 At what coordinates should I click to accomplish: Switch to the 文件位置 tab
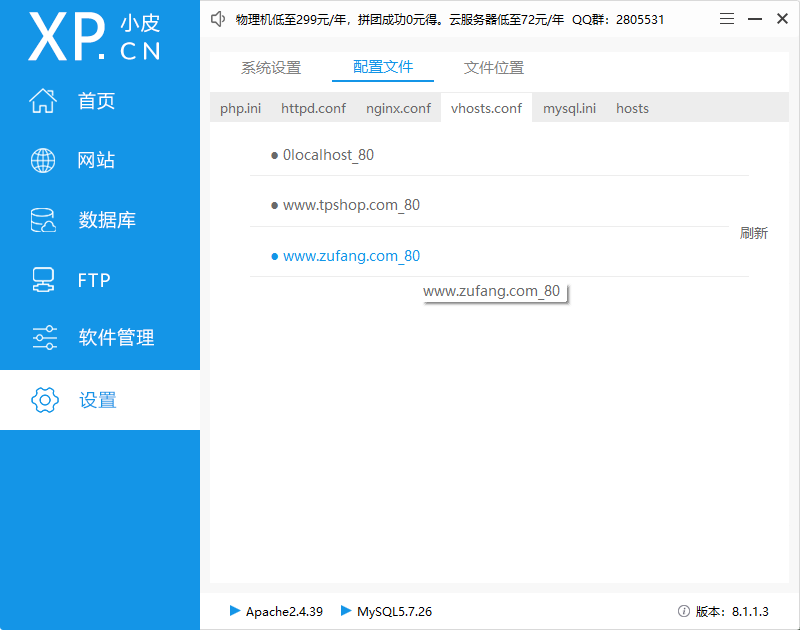coord(493,67)
